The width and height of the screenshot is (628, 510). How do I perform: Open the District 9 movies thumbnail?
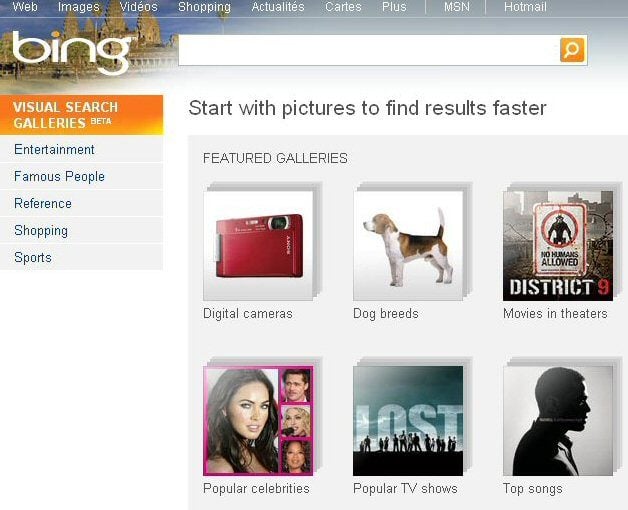[x=558, y=246]
